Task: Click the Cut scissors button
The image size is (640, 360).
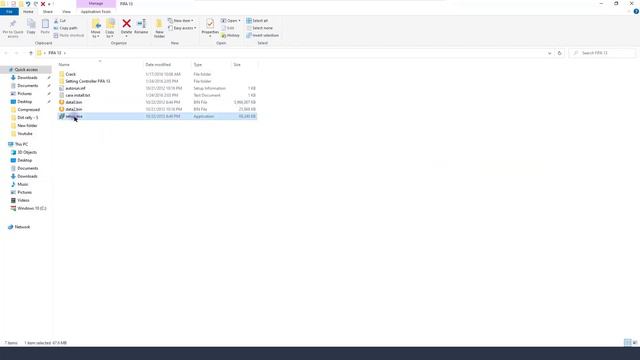Action: click(60, 20)
